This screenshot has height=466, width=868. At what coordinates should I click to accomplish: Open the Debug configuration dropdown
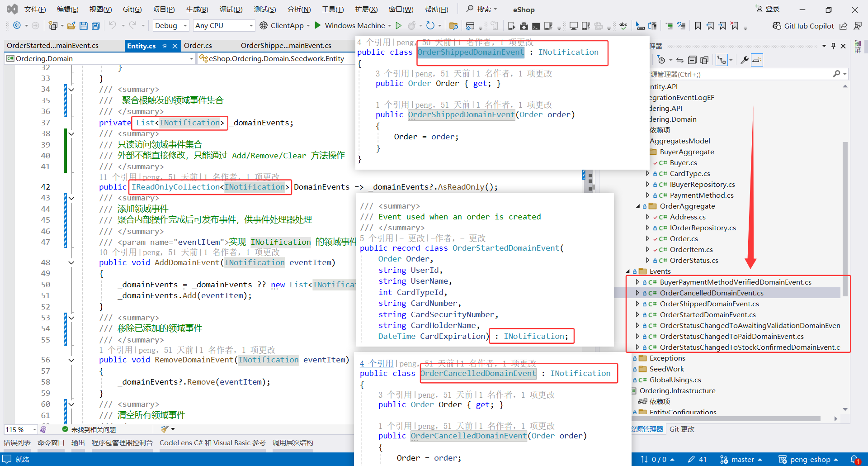pyautogui.click(x=171, y=26)
